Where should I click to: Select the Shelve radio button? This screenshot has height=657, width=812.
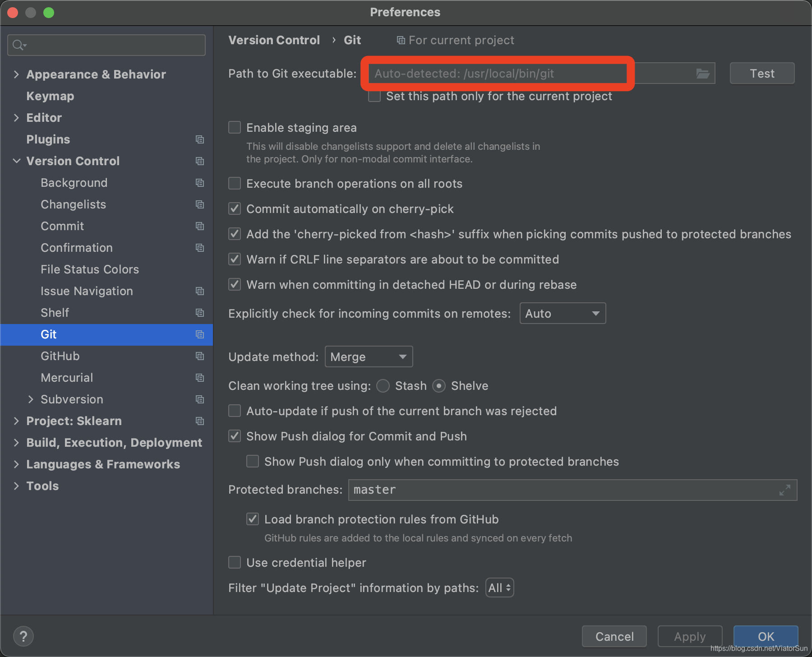pyautogui.click(x=439, y=386)
